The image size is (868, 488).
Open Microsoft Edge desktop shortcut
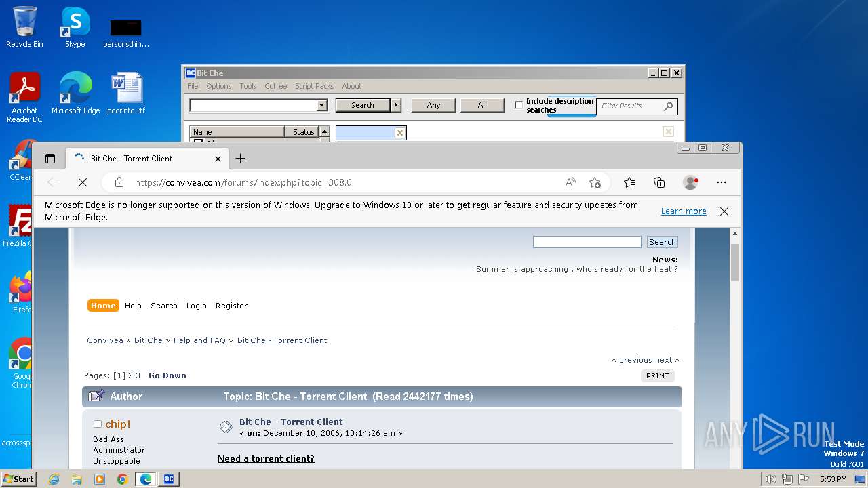pos(75,93)
